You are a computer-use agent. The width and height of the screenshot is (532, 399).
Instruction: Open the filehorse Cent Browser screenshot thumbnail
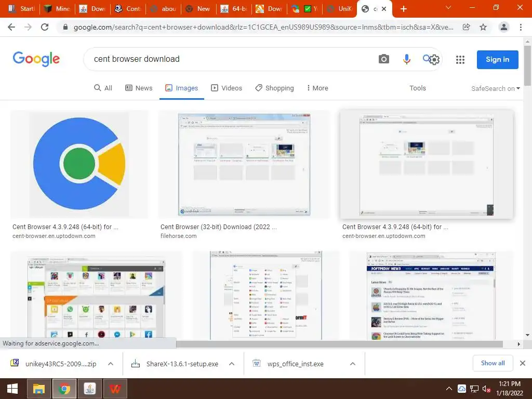(244, 165)
